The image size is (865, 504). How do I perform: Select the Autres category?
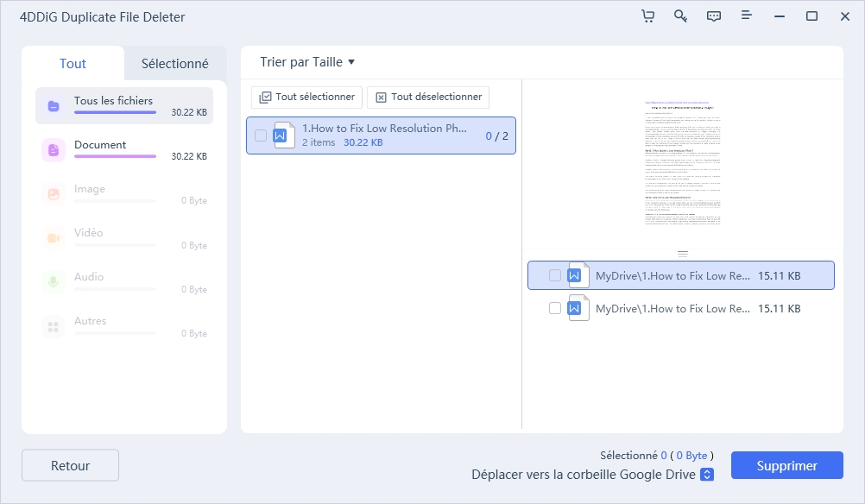(x=124, y=326)
